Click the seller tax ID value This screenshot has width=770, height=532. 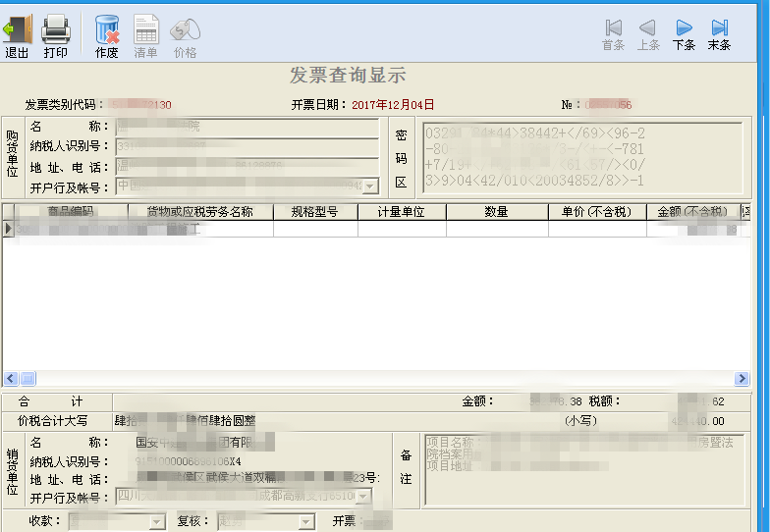[189, 461]
